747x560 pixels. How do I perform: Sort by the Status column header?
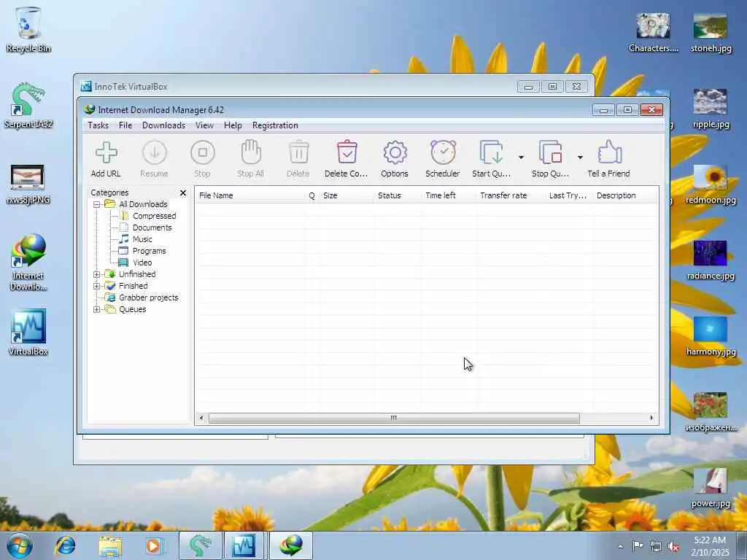(x=398, y=195)
